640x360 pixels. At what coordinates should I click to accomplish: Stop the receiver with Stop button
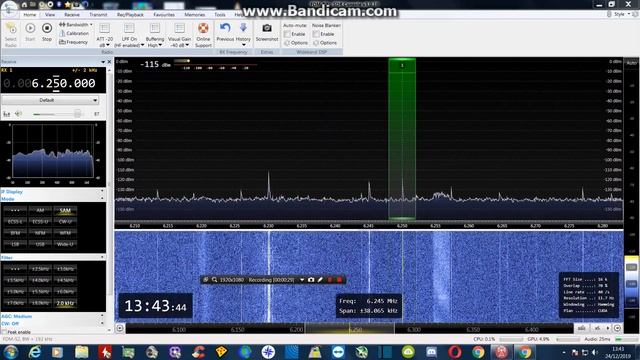(47, 32)
